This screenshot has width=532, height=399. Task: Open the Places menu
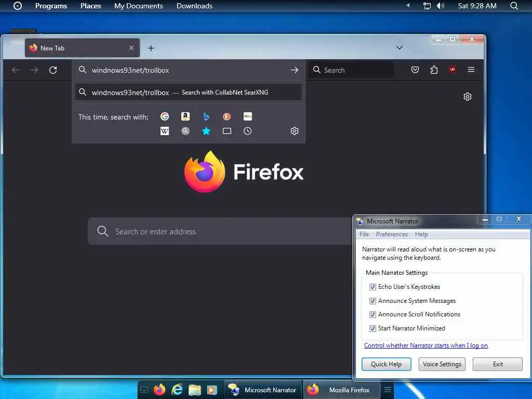point(90,6)
